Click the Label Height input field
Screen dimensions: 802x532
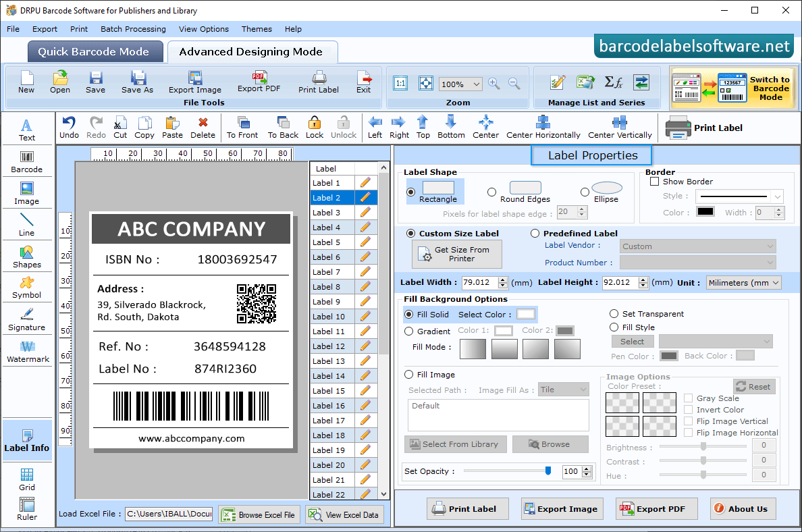[620, 282]
